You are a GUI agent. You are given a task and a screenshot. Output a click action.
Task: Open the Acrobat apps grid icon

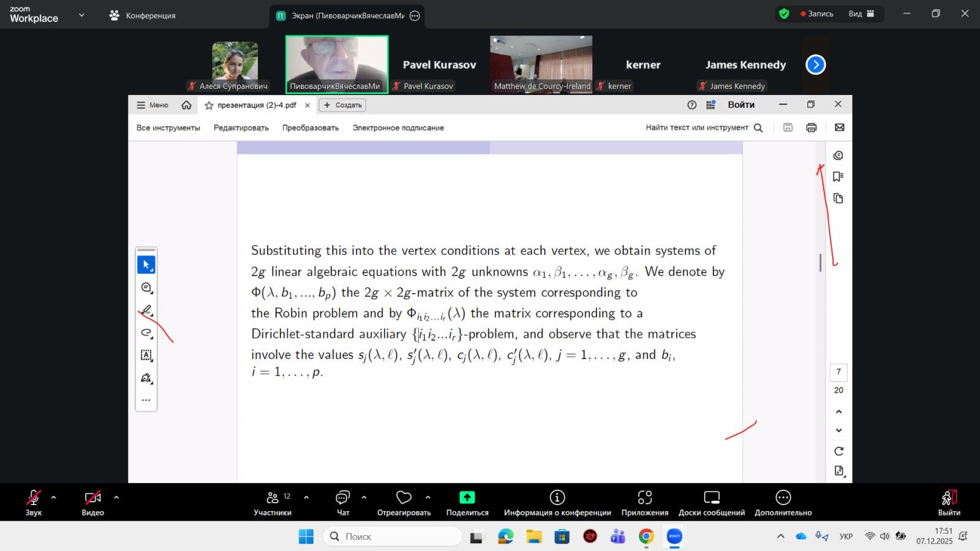(x=710, y=105)
